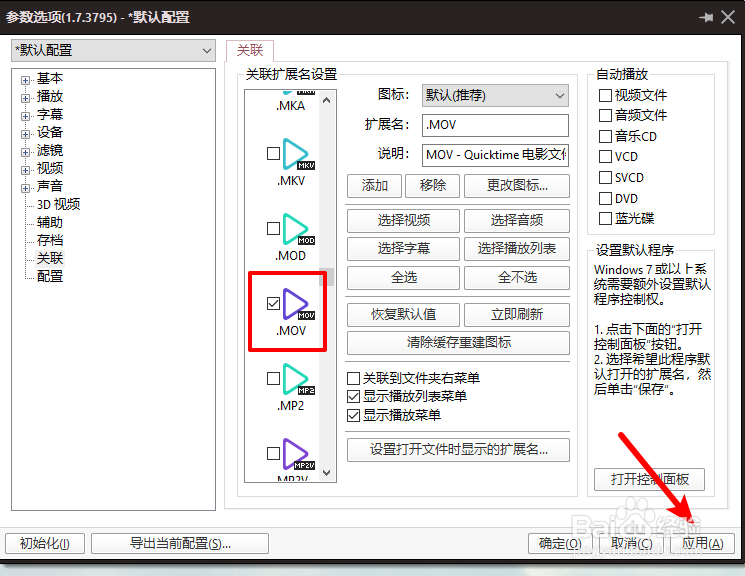Enable SVCD autoplay checkbox
This screenshot has height=576, width=745.
coord(605,178)
